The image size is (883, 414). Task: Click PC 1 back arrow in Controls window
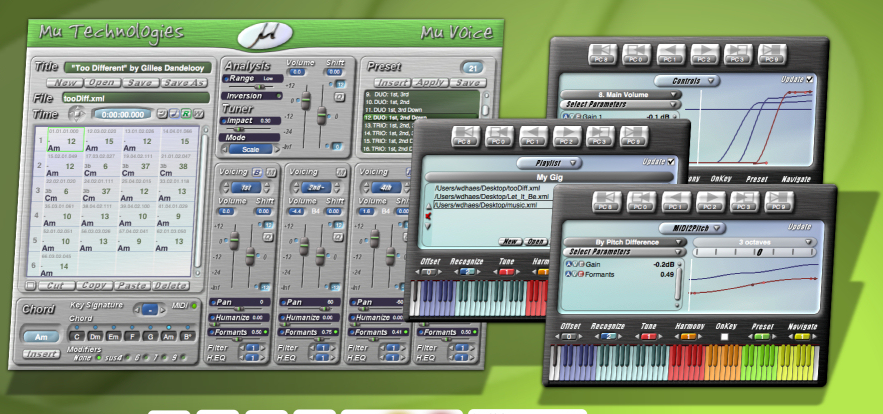tap(671, 55)
